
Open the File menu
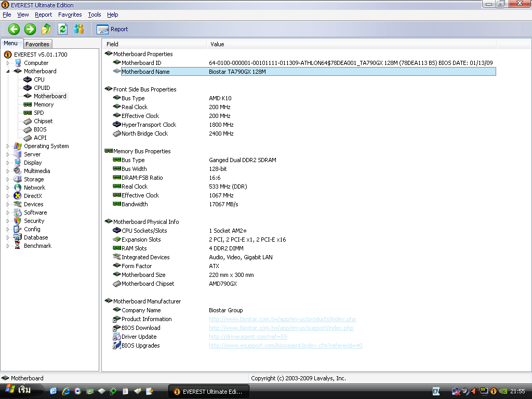pyautogui.click(x=7, y=15)
